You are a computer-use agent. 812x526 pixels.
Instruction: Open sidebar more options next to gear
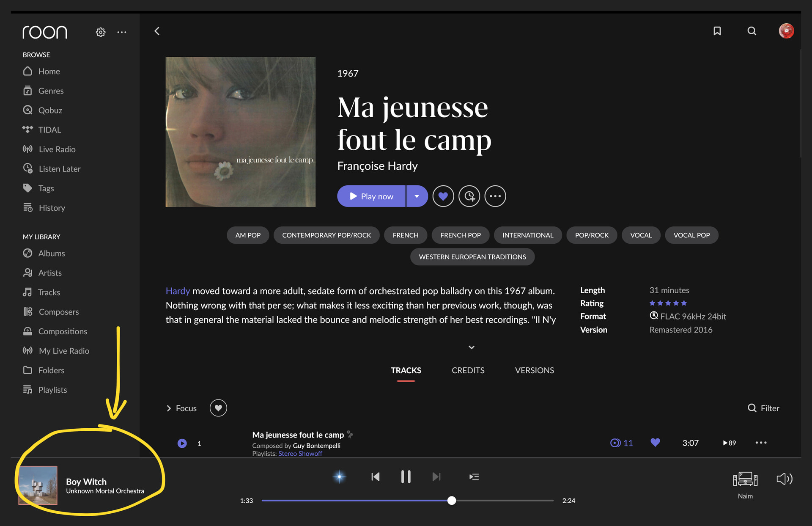point(122,32)
